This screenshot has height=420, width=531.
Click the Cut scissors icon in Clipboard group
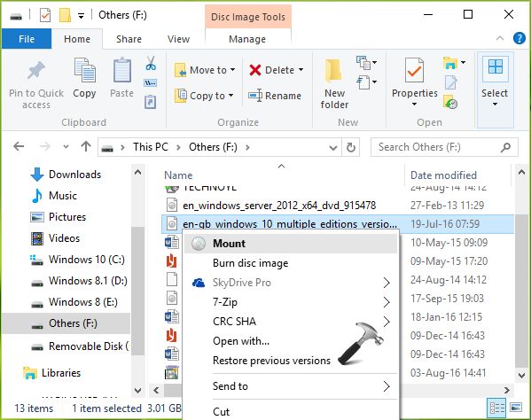point(151,63)
